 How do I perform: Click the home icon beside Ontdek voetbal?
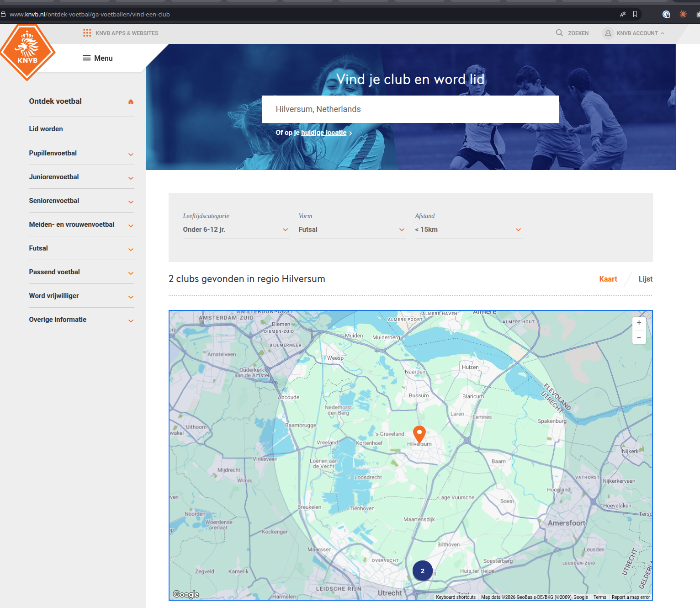(131, 101)
